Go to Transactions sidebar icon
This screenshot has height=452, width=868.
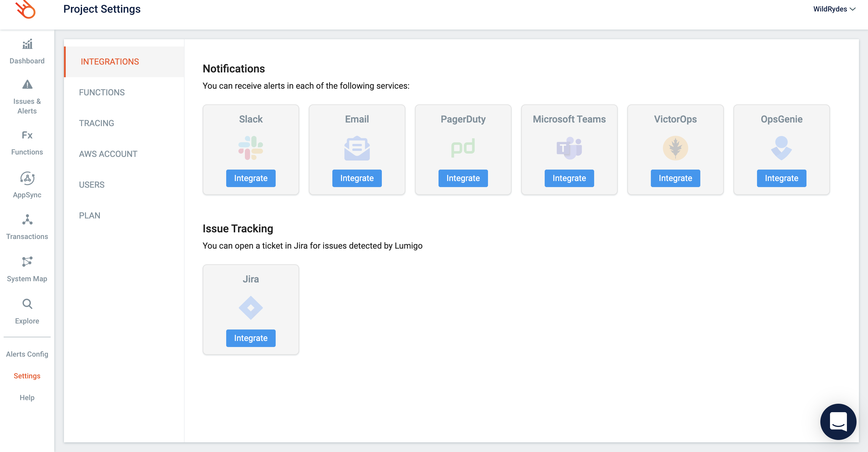tap(27, 220)
